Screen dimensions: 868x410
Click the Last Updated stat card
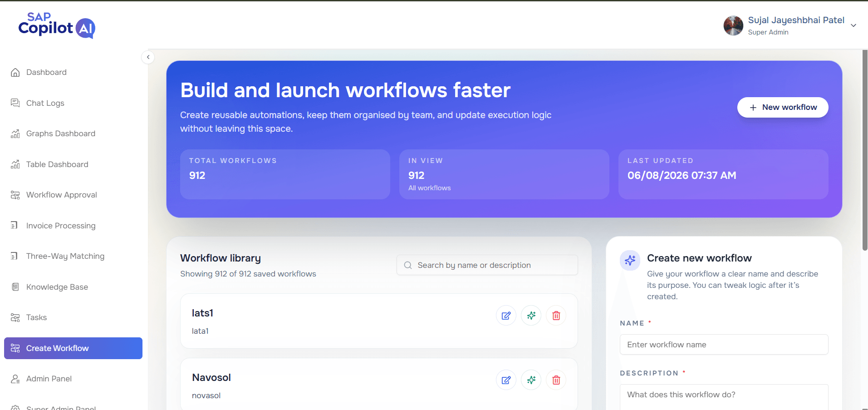(723, 174)
